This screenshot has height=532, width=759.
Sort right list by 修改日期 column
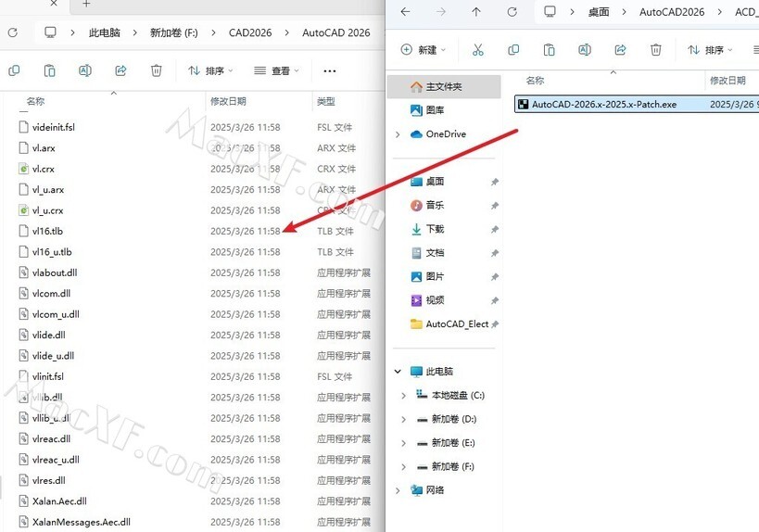coord(727,81)
